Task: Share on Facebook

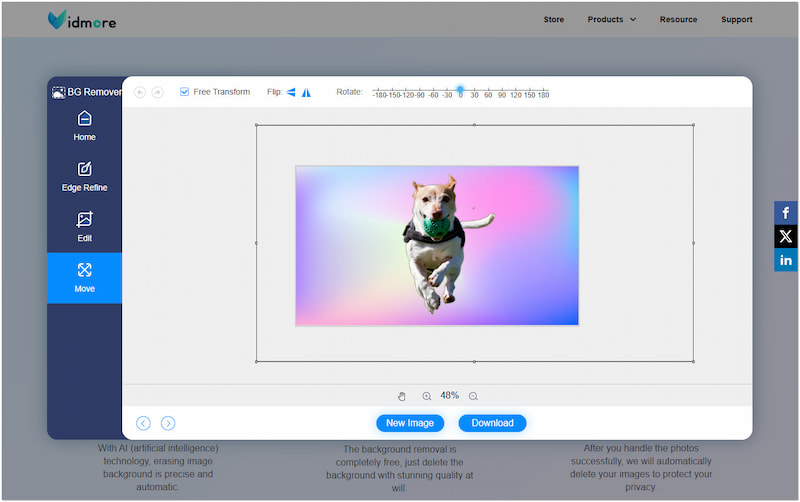Action: pos(786,213)
